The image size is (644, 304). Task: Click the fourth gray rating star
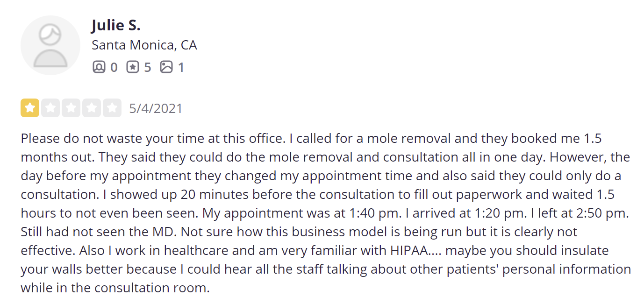coord(92,108)
